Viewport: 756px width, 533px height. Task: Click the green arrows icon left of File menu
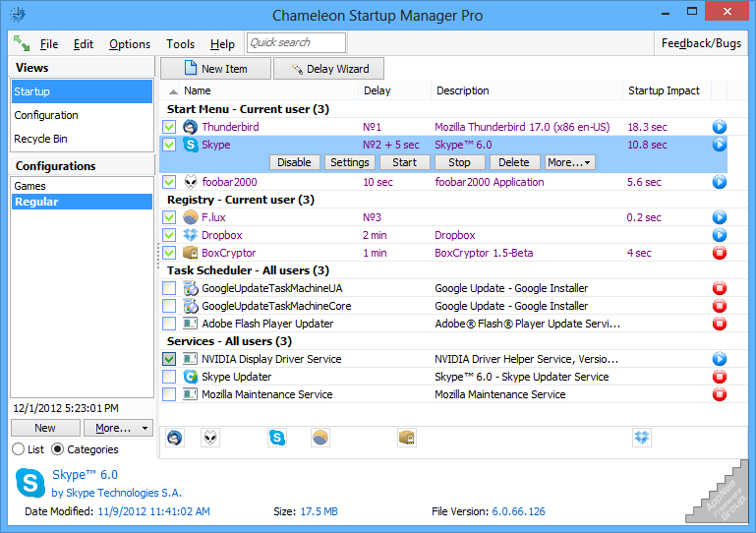(x=22, y=43)
